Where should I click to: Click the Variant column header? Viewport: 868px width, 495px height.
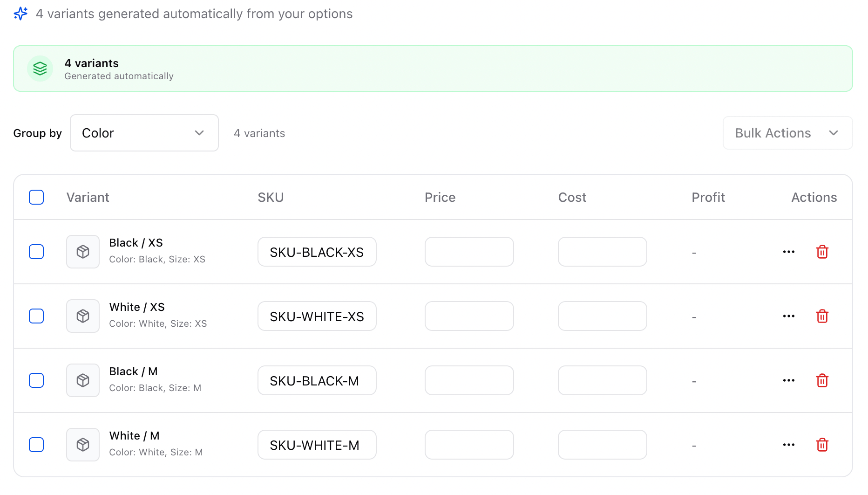(88, 197)
